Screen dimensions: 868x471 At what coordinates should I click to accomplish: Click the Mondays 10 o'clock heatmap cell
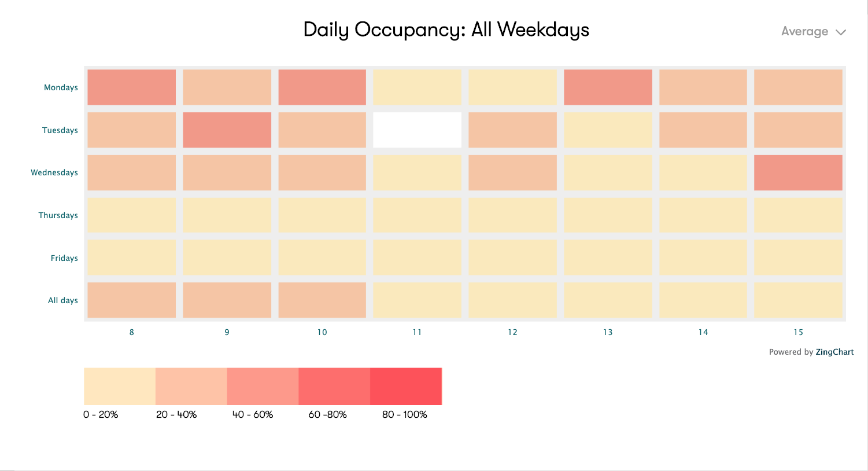pos(322,87)
